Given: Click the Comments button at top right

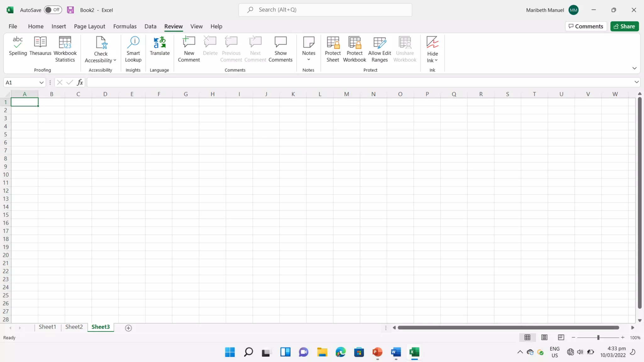Looking at the screenshot, I should 586,26.
